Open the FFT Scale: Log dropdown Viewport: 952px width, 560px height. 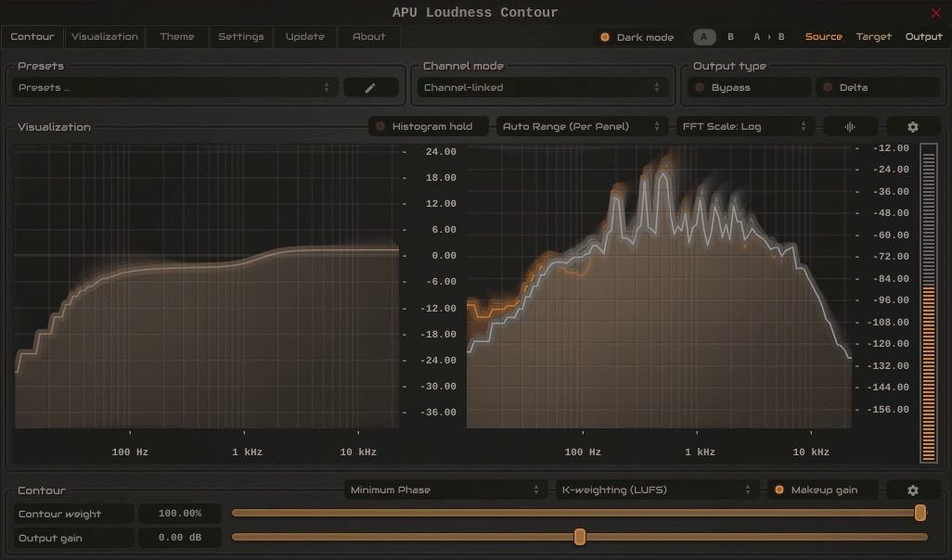click(745, 127)
